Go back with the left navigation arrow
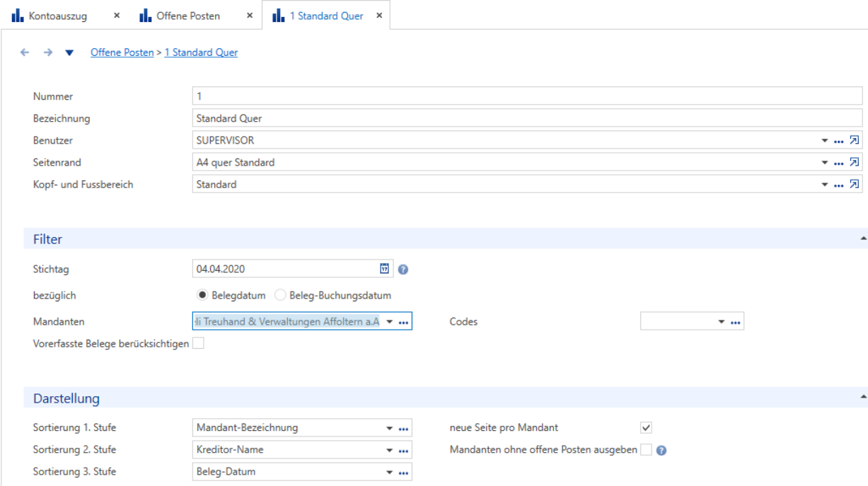The width and height of the screenshot is (868, 486). [25, 52]
